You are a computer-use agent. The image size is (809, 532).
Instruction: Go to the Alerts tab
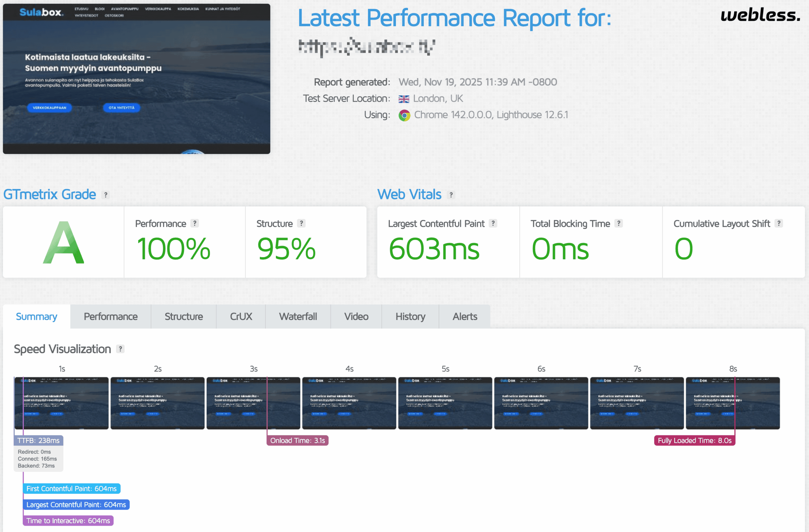464,316
